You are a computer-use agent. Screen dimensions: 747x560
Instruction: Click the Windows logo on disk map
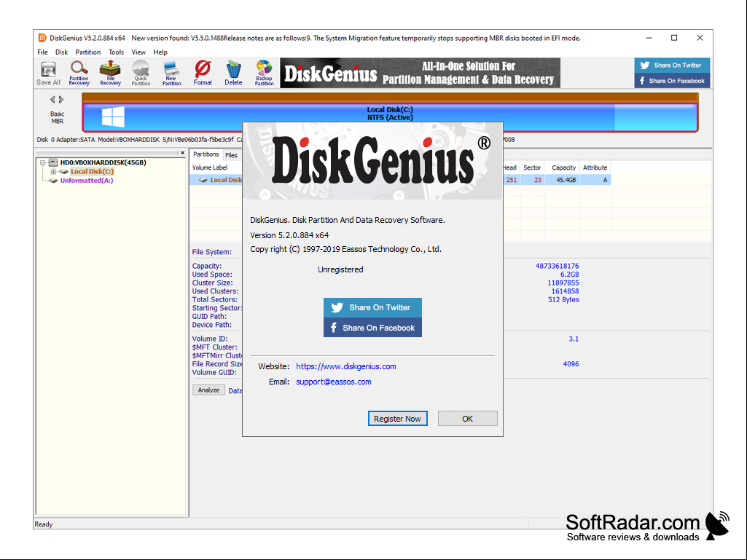point(113,117)
